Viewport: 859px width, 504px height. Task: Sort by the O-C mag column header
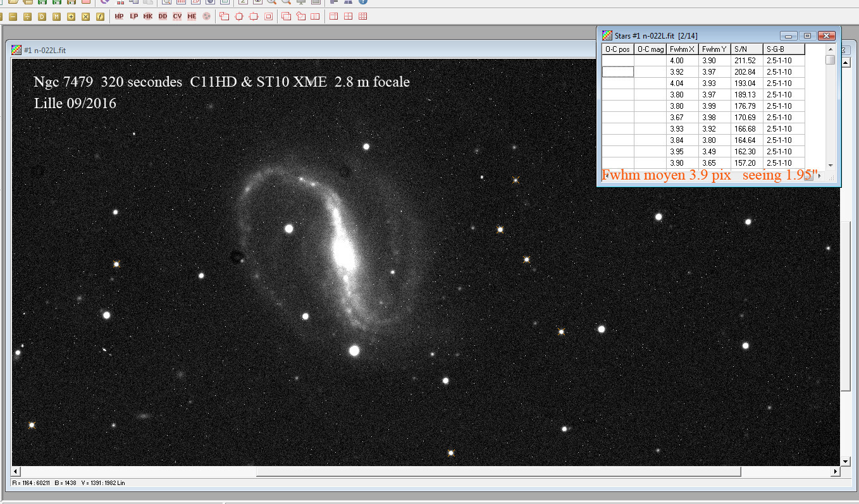point(650,49)
